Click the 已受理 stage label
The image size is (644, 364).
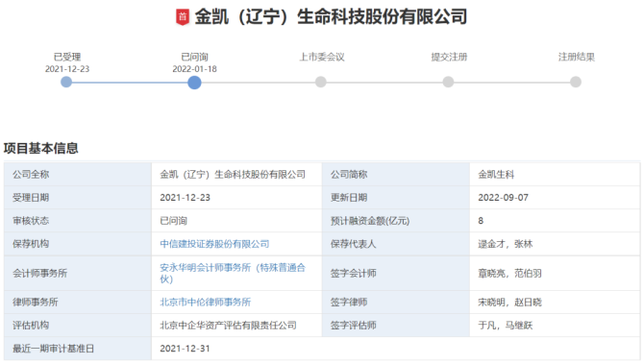(x=67, y=57)
